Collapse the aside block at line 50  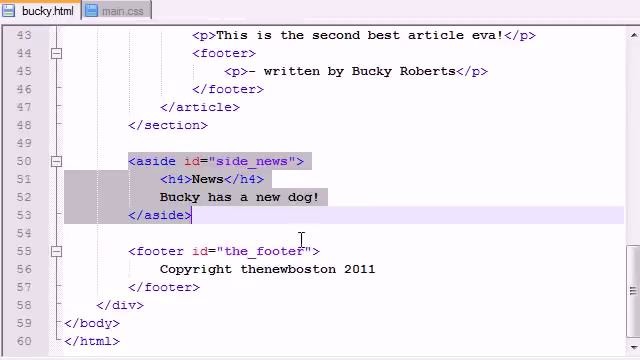pos(56,162)
